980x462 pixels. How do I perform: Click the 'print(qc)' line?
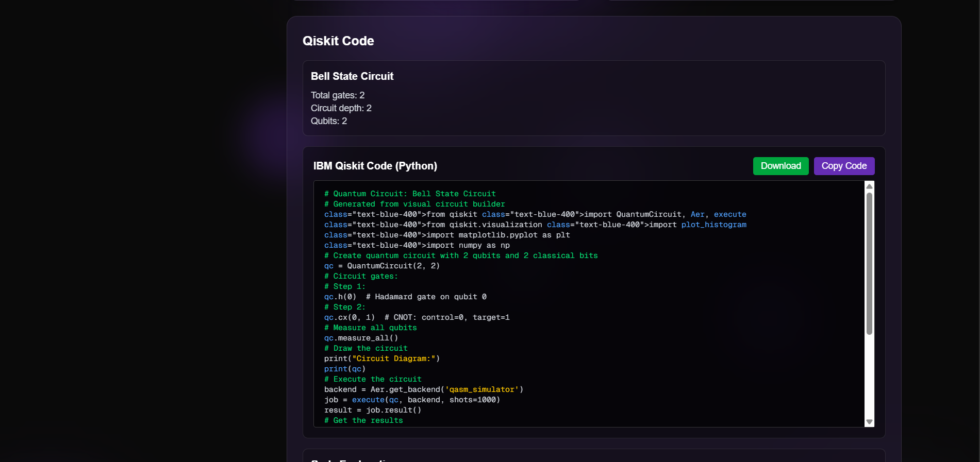(x=345, y=369)
